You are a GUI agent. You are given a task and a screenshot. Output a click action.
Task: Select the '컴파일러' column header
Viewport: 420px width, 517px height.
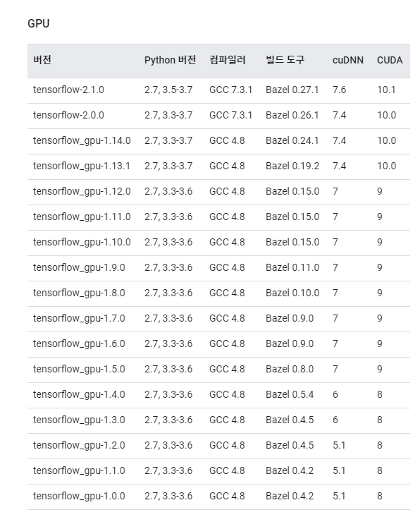coord(228,60)
